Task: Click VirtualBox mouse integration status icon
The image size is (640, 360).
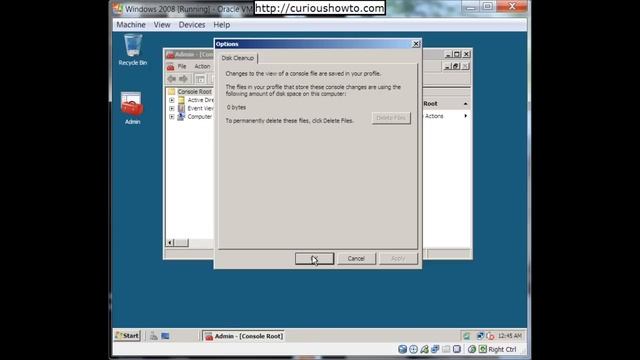Action: pyautogui.click(x=472, y=349)
